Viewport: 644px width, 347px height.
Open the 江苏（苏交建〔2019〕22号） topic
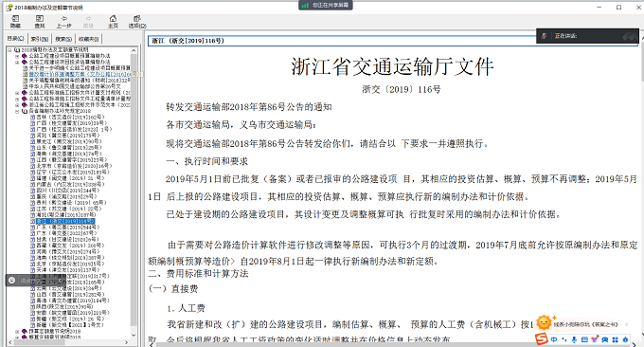click(68, 209)
